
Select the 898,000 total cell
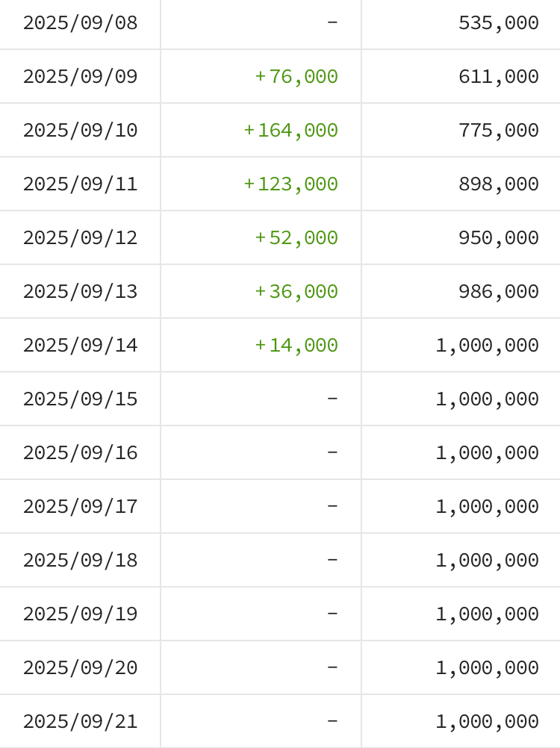[x=498, y=184]
